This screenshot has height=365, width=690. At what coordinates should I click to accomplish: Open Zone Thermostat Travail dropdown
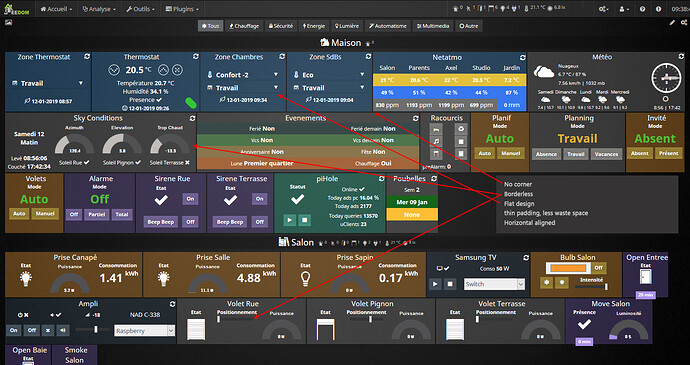(x=47, y=83)
